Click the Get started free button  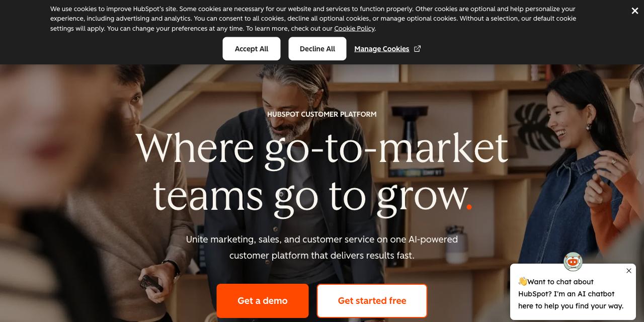(x=372, y=301)
